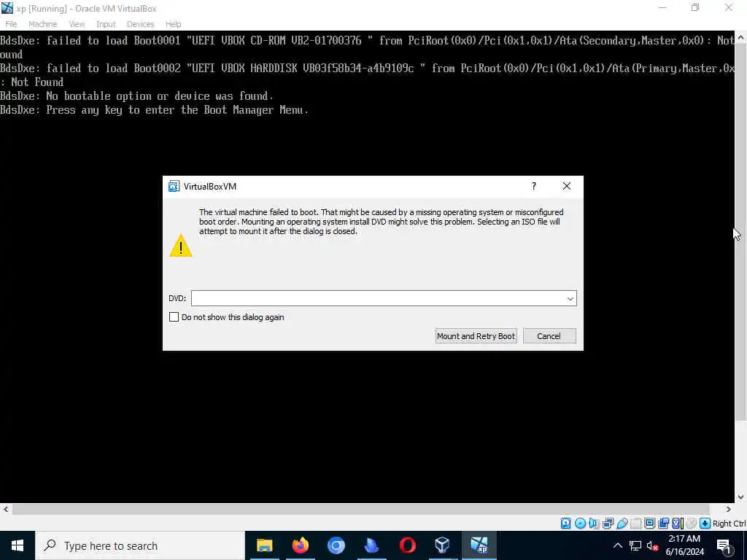Viewport: 747px width, 560px height.
Task: Open Opera from the taskbar
Action: tap(407, 545)
